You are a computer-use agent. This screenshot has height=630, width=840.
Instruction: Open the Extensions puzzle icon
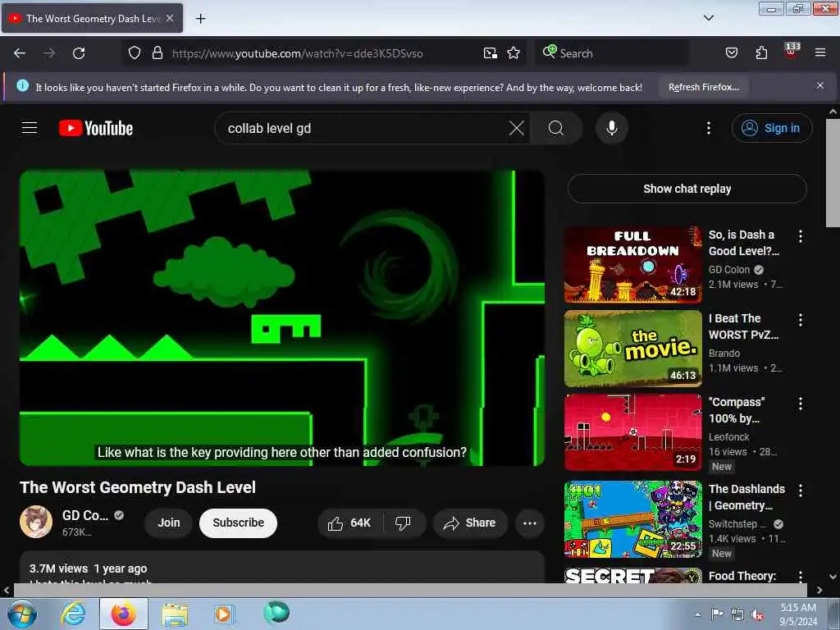(x=761, y=53)
